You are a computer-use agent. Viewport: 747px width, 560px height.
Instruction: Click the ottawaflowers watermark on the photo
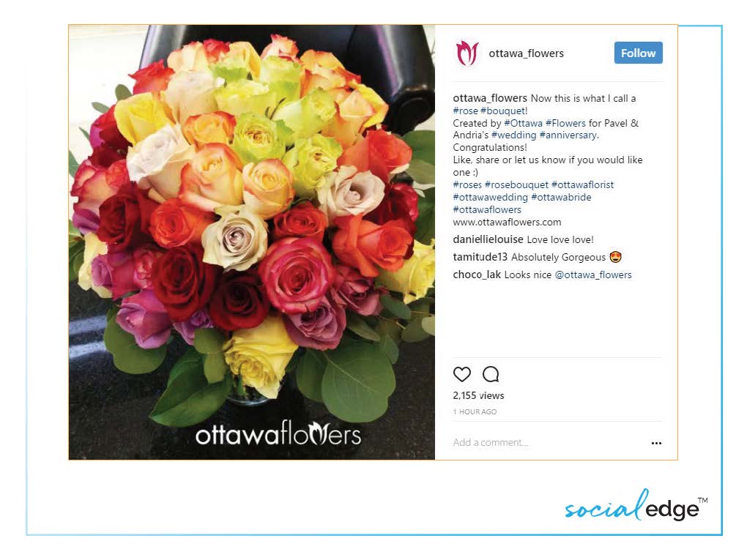coord(278,433)
